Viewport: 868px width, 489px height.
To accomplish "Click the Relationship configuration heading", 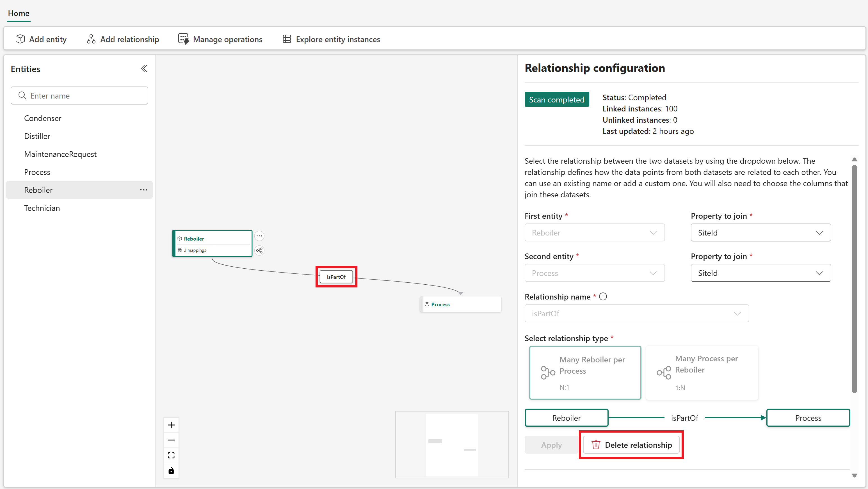I will (595, 68).
